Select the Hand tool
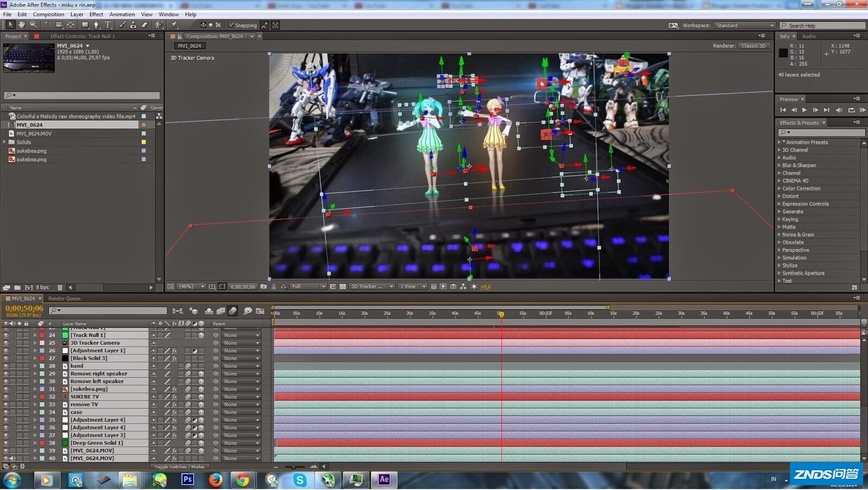Viewport: 868px width, 490px height. coord(22,25)
